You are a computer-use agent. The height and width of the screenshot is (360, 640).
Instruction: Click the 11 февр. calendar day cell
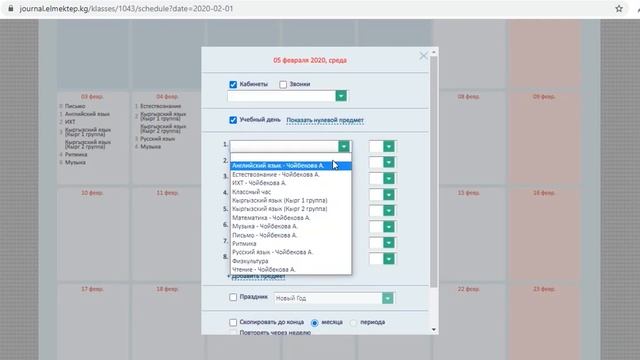pyautogui.click(x=168, y=235)
